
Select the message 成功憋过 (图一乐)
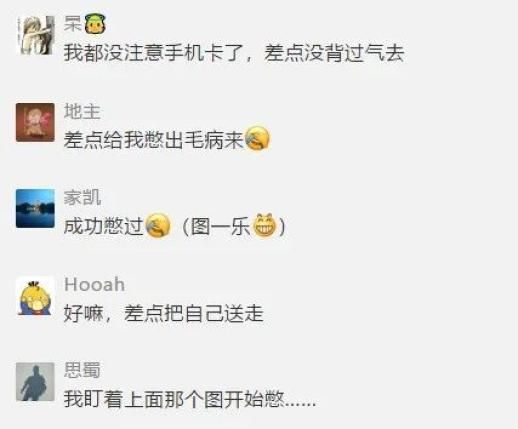(175, 226)
